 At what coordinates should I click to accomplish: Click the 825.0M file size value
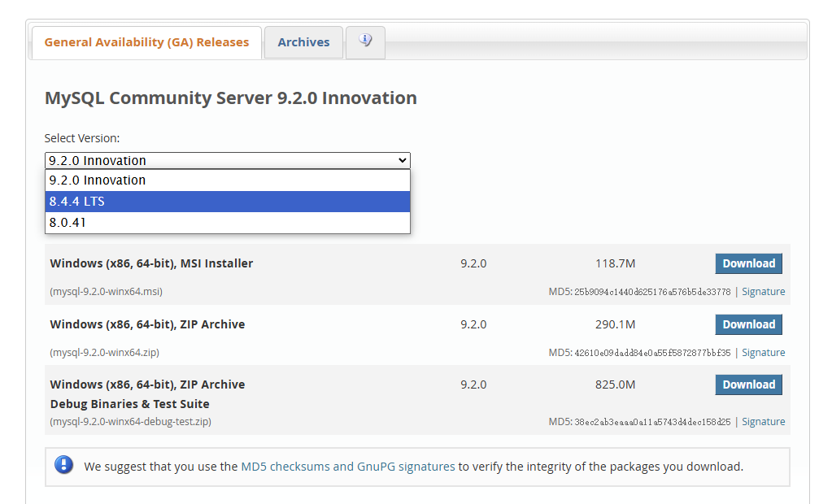coord(615,385)
